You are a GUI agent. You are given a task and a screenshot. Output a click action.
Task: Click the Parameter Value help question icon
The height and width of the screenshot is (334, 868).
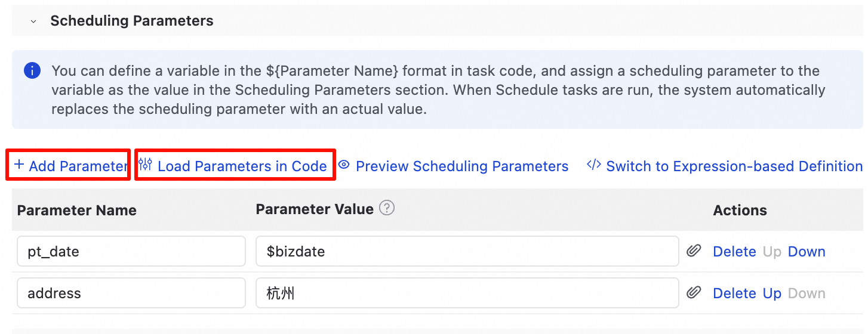(387, 209)
